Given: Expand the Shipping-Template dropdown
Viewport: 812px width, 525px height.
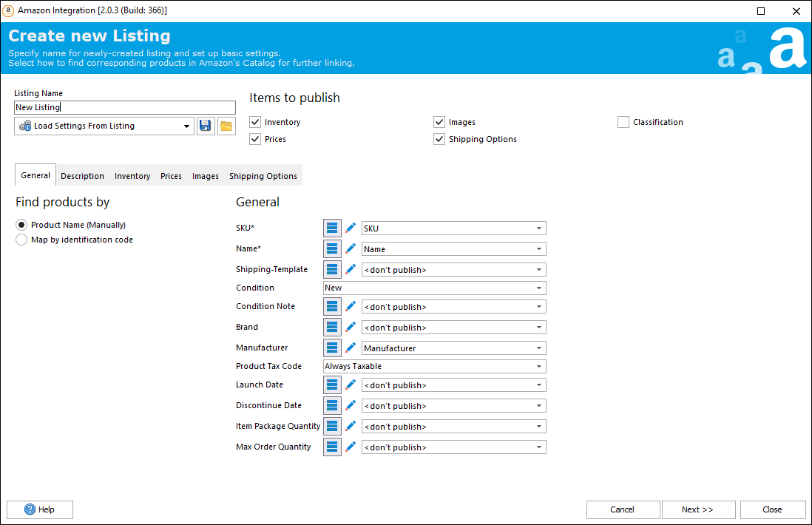Looking at the screenshot, I should 453,270.
